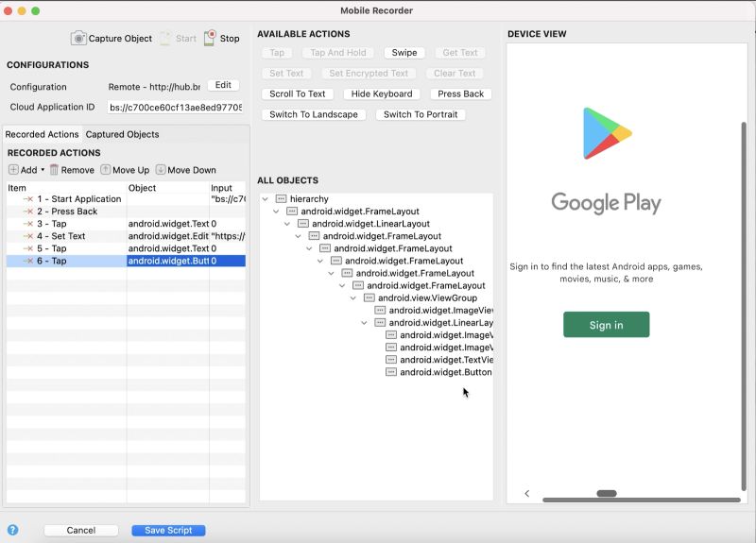Click the Move Up arrow icon
This screenshot has height=543, width=756.
(x=106, y=170)
